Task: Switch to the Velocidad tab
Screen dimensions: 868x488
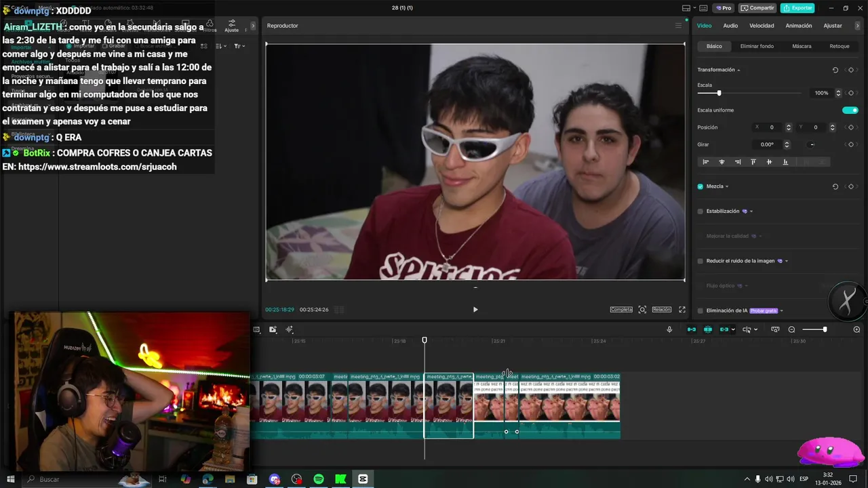Action: [762, 26]
